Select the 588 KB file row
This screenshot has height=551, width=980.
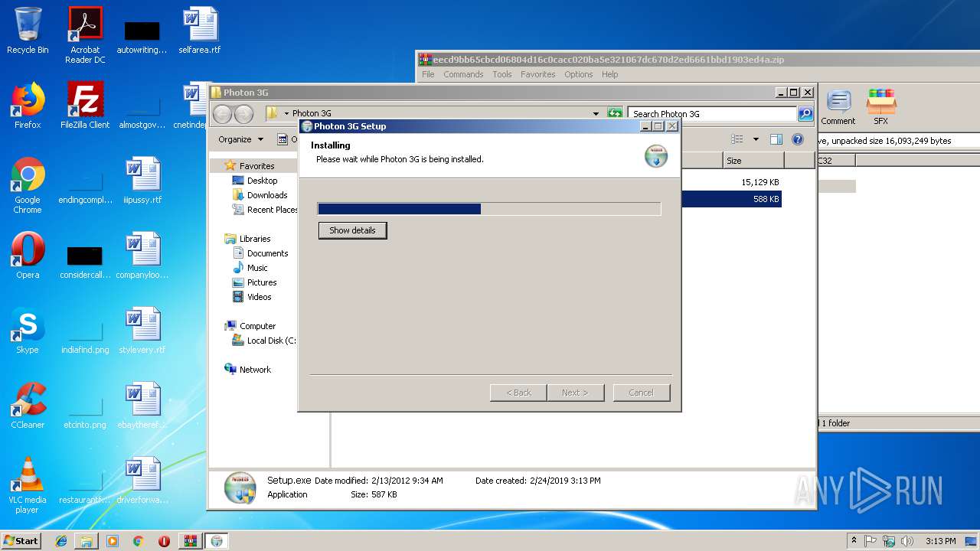pyautogui.click(x=730, y=199)
